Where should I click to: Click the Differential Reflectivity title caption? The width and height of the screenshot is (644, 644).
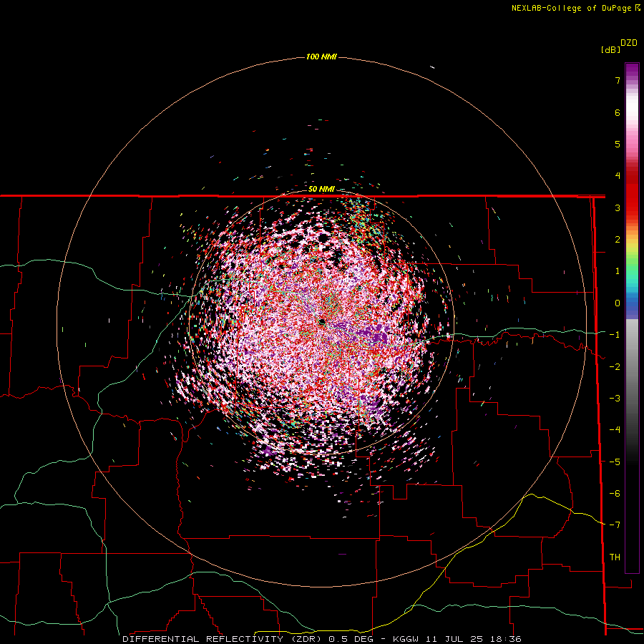tap(322, 639)
